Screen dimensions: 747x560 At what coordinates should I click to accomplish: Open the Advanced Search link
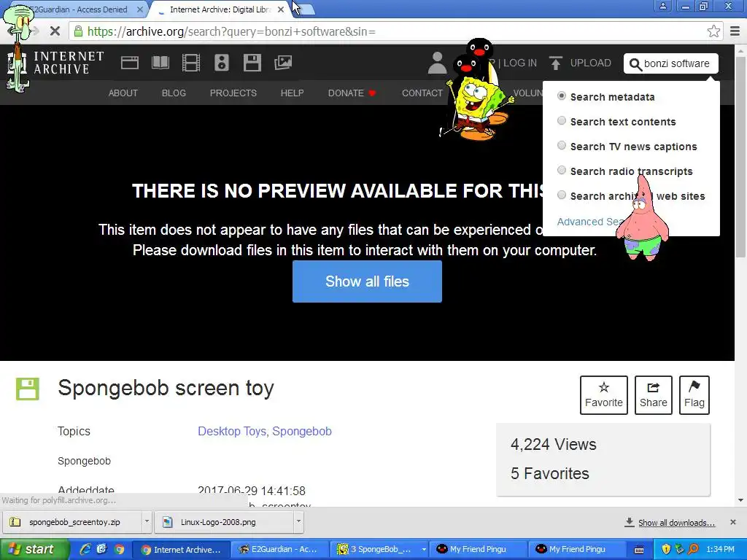point(591,222)
